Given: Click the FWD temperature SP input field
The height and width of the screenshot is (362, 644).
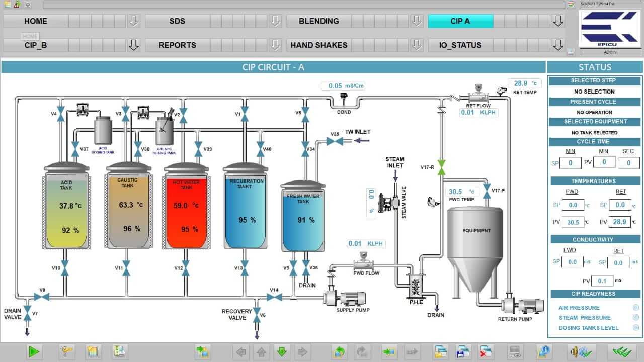Looking at the screenshot, I should click(x=573, y=205).
